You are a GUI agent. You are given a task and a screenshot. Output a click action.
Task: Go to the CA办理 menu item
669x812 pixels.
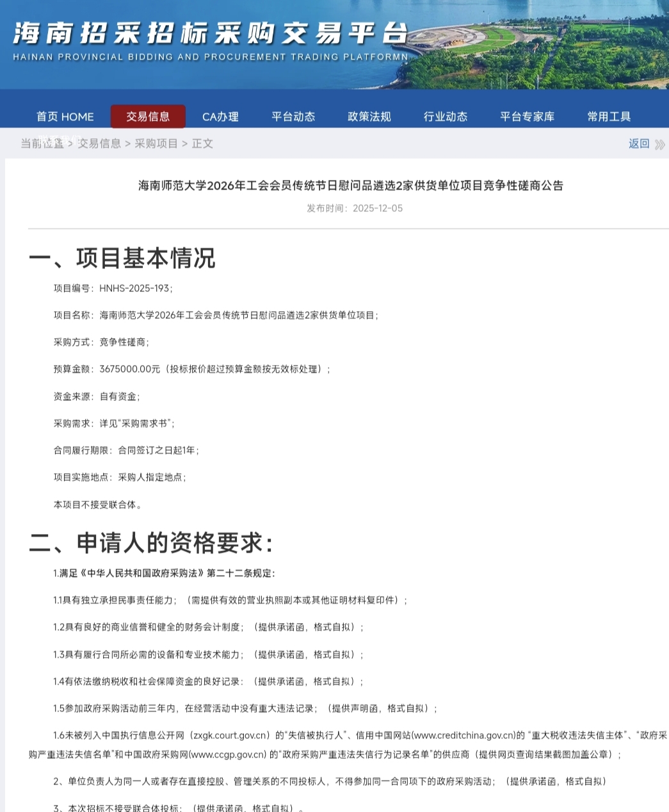(x=220, y=117)
